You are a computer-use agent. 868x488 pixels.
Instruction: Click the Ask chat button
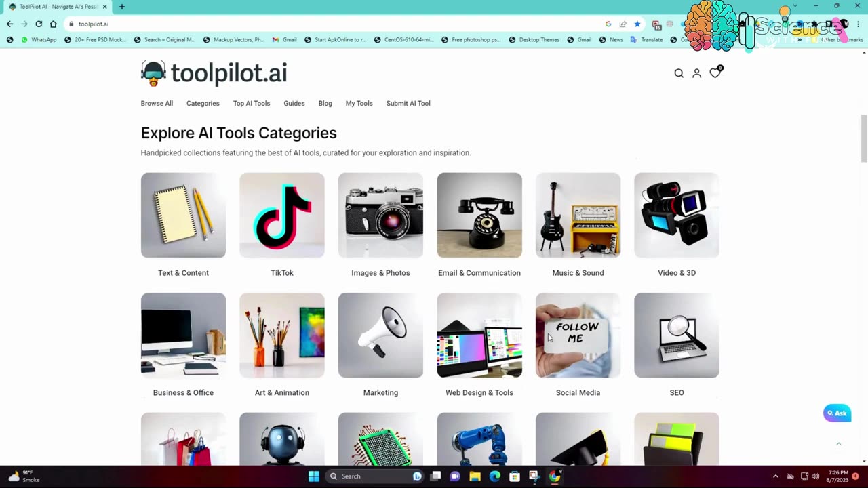pyautogui.click(x=837, y=413)
